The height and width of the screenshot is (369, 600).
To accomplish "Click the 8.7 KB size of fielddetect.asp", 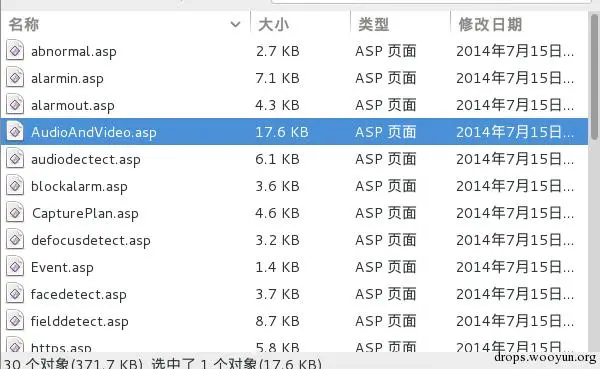I will point(277,321).
